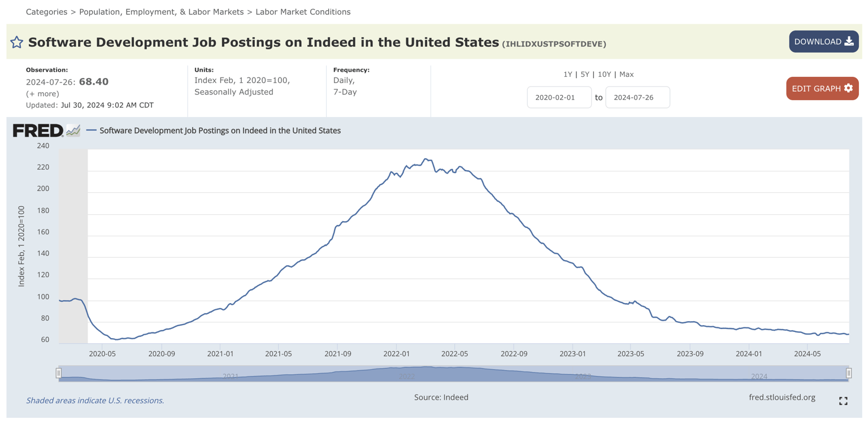This screenshot has width=868, height=424.
Task: Open Population, Employment, & Labor Markets breadcrumb
Action: pyautogui.click(x=162, y=12)
